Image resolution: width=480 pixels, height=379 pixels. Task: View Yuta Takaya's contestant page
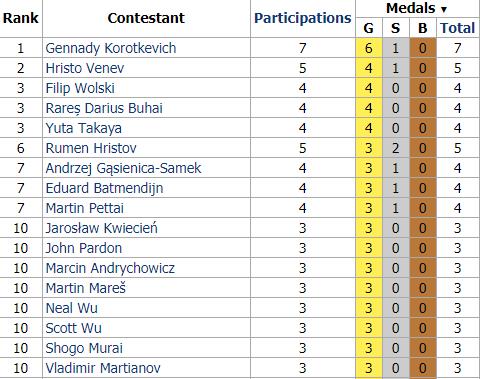click(83, 128)
